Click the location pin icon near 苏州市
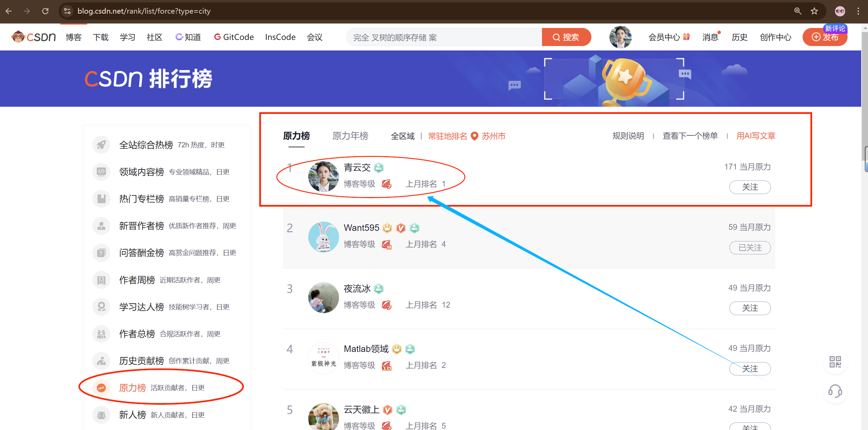 coord(474,136)
